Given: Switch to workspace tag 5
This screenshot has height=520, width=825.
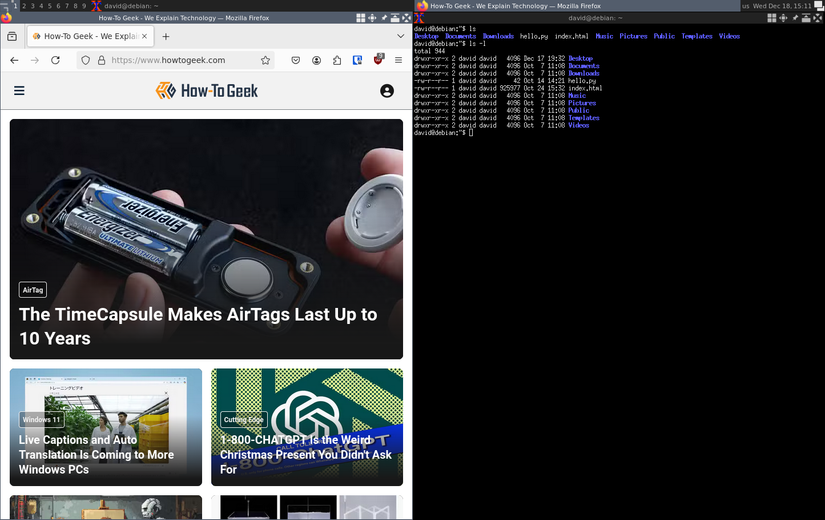Looking at the screenshot, I should pyautogui.click(x=50, y=6).
